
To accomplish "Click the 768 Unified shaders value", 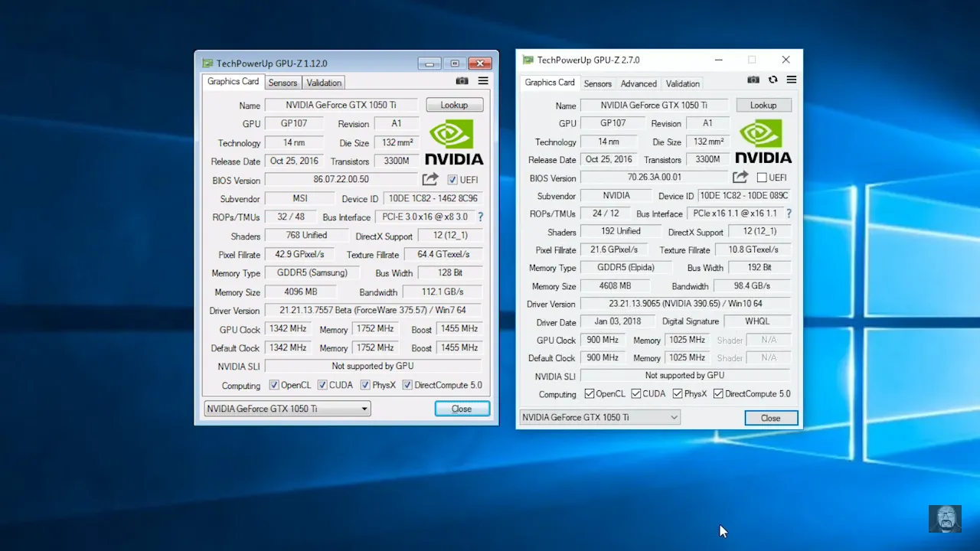I will [306, 236].
